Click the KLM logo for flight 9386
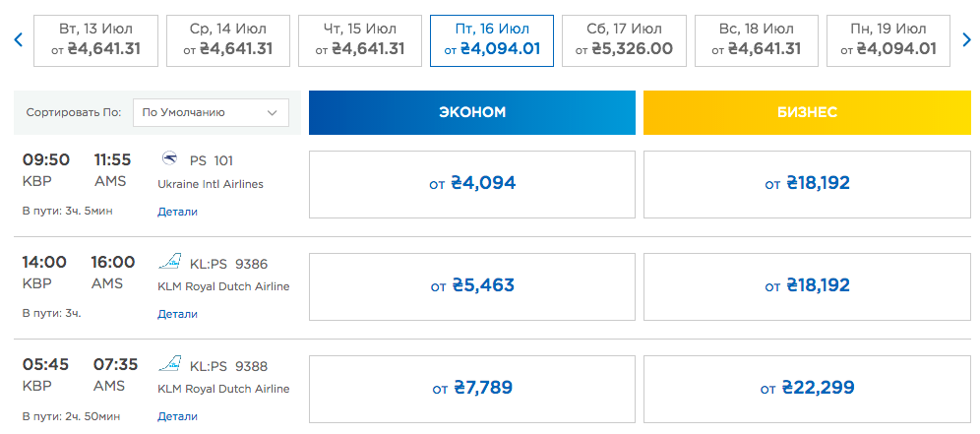Image resolution: width=980 pixels, height=434 pixels. [x=169, y=263]
